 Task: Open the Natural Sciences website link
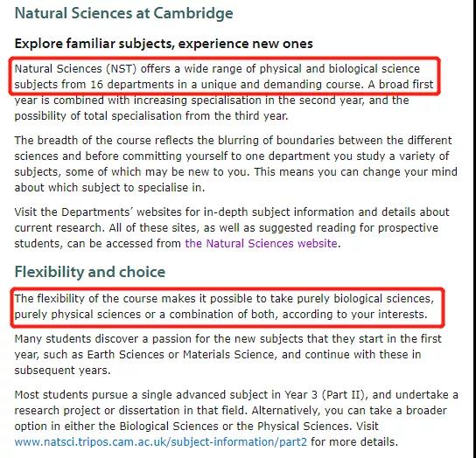261,244
